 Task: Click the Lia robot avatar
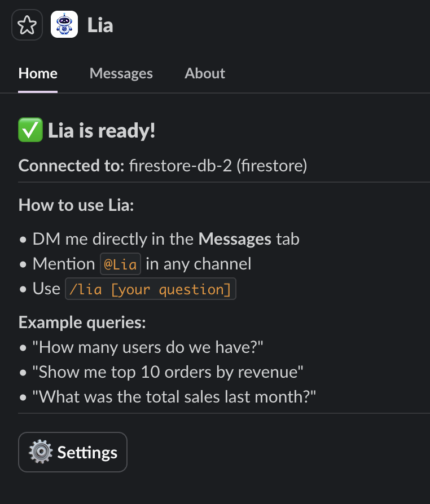pos(64,25)
